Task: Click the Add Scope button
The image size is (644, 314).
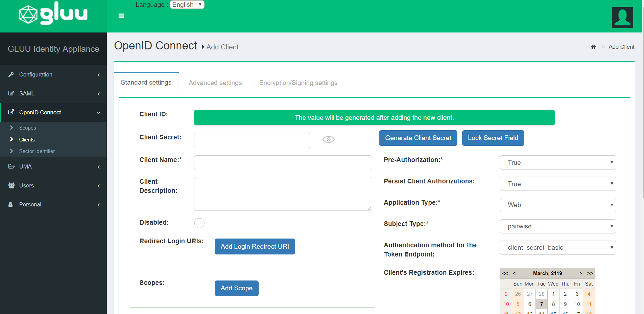Action: [x=236, y=288]
